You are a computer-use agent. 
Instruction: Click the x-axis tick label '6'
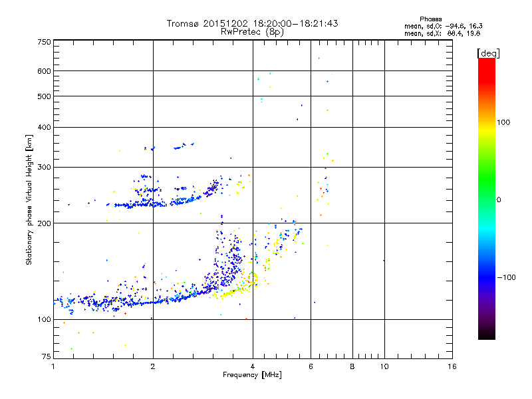pos(311,366)
